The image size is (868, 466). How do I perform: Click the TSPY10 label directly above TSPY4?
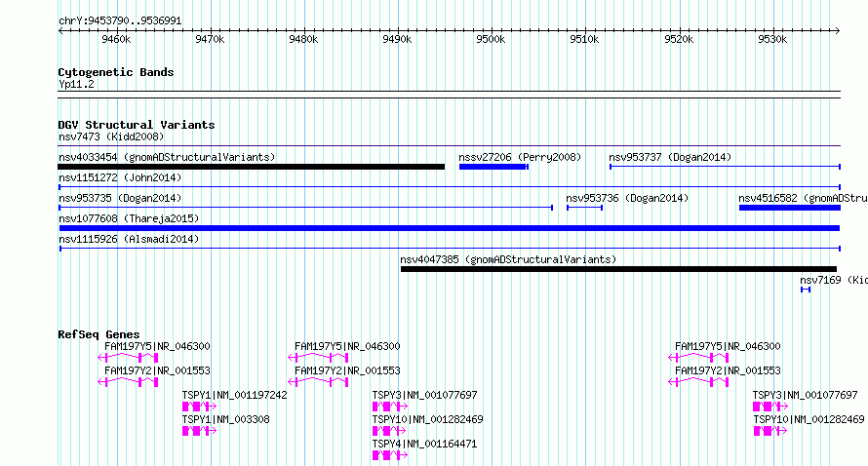point(427,419)
